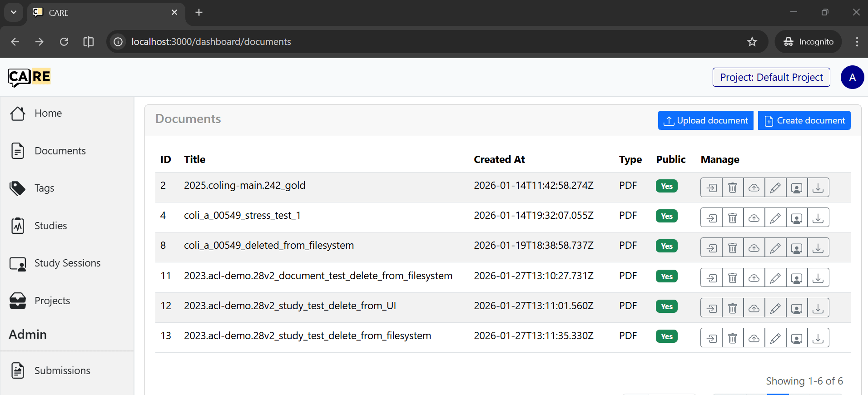
Task: Click cloud upload icon for coli_a_00549_deleted_from_filesystem
Action: click(x=754, y=247)
